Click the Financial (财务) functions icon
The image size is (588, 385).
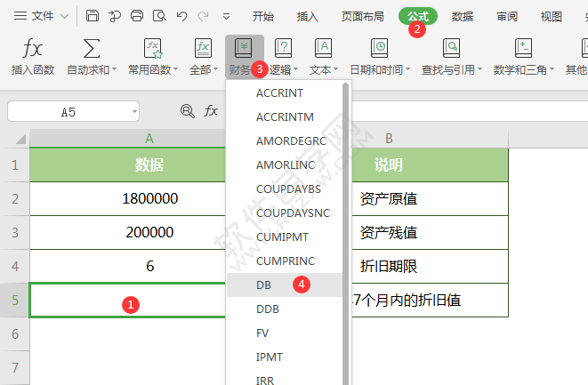[x=245, y=49]
